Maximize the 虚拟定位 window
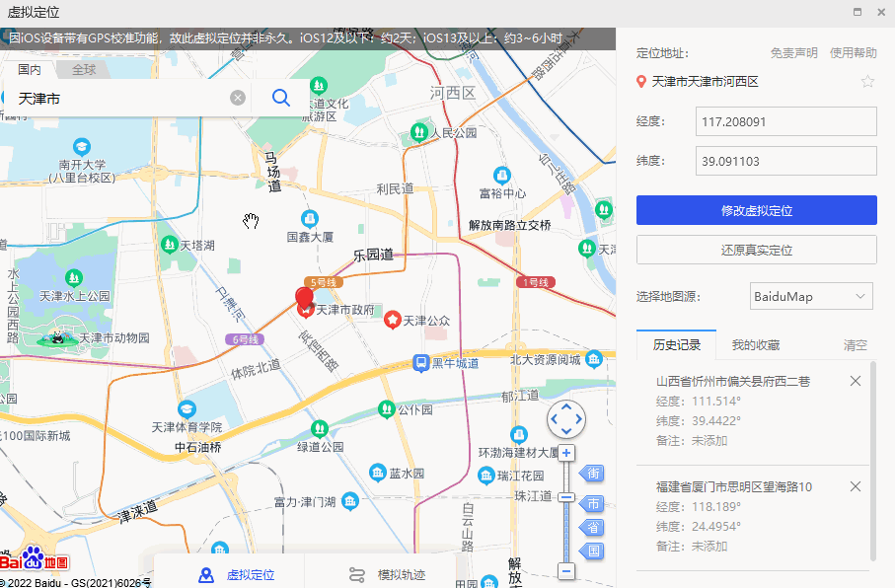The image size is (895, 588). pyautogui.click(x=858, y=12)
